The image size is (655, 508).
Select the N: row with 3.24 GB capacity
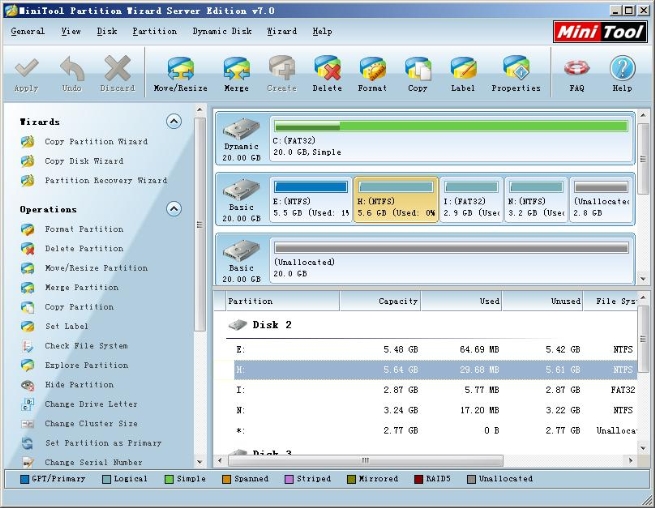click(x=434, y=410)
